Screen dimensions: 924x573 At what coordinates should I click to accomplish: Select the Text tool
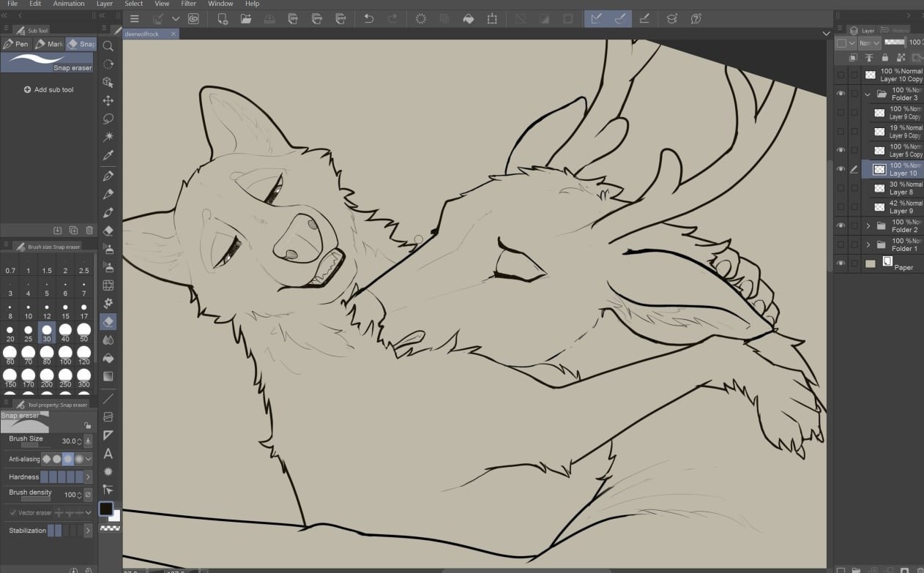click(x=108, y=454)
